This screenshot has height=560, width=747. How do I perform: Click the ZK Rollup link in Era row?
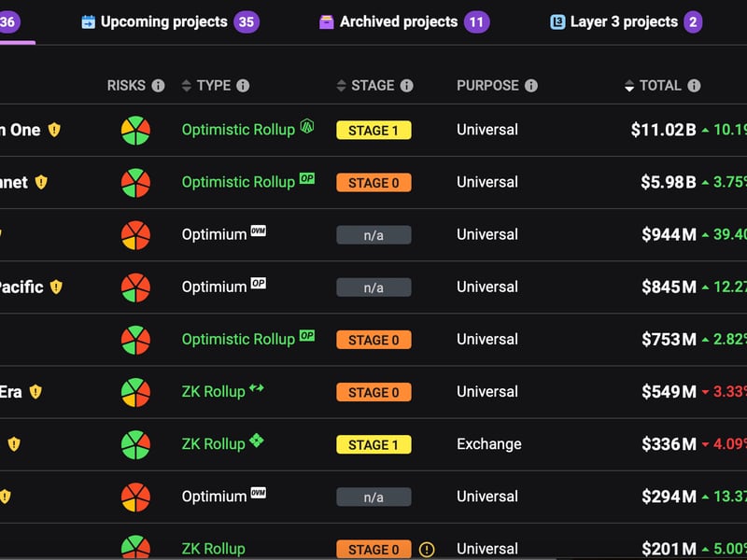pyautogui.click(x=213, y=392)
